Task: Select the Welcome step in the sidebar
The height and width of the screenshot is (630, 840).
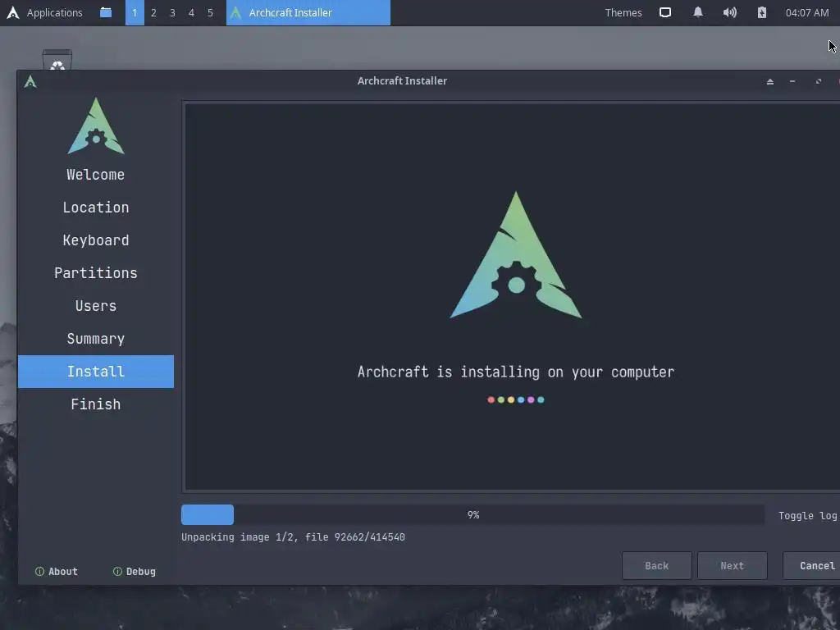Action: (96, 175)
